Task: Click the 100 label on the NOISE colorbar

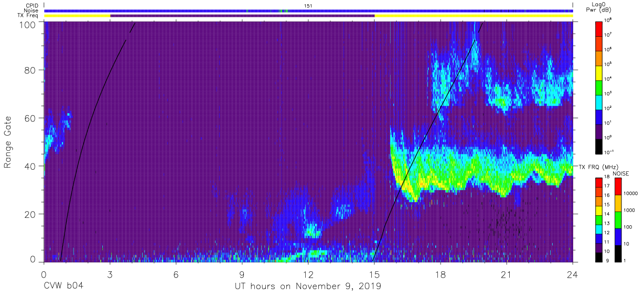Action: pyautogui.click(x=627, y=227)
